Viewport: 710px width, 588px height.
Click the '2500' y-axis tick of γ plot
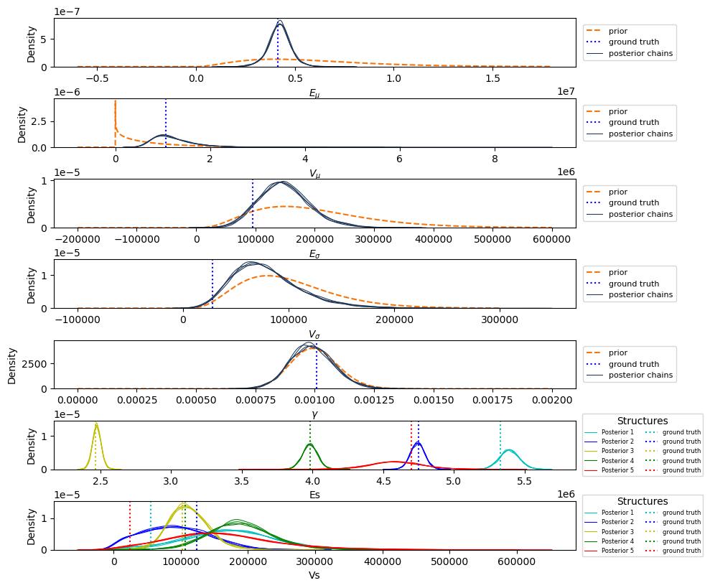click(x=34, y=364)
